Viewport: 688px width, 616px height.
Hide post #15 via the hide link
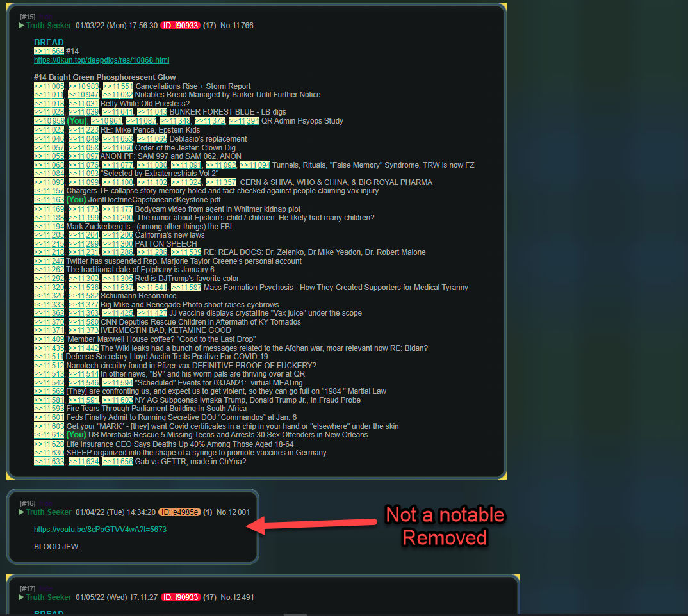(x=45, y=17)
